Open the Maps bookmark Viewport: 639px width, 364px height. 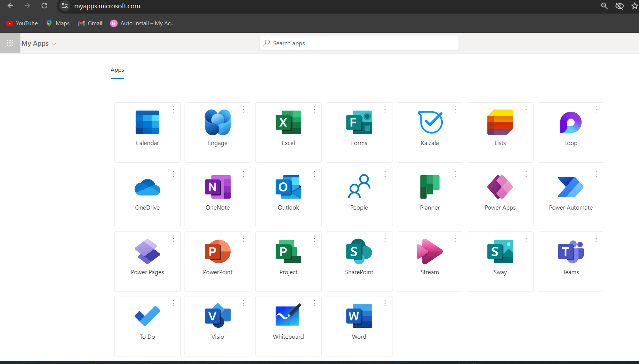[58, 23]
